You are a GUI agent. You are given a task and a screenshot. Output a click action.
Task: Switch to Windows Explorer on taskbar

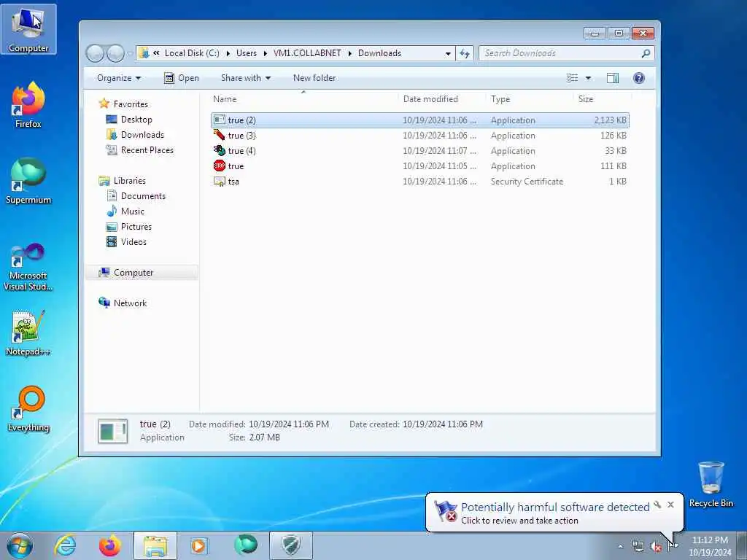(155, 545)
